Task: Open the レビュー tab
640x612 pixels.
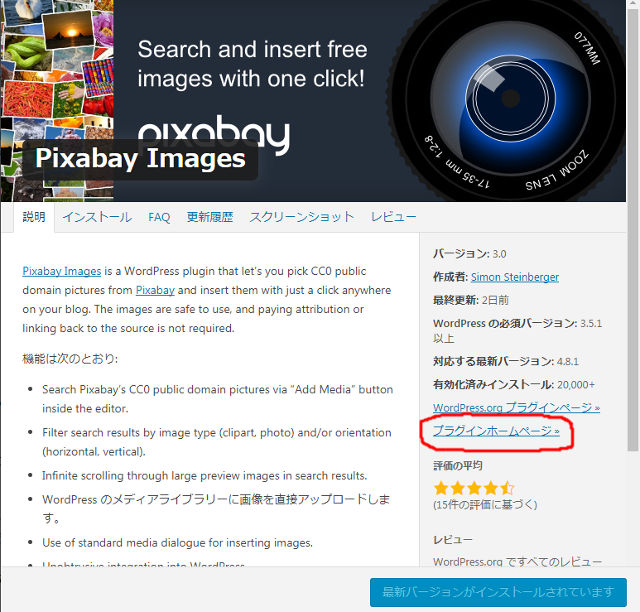Action: [x=393, y=217]
